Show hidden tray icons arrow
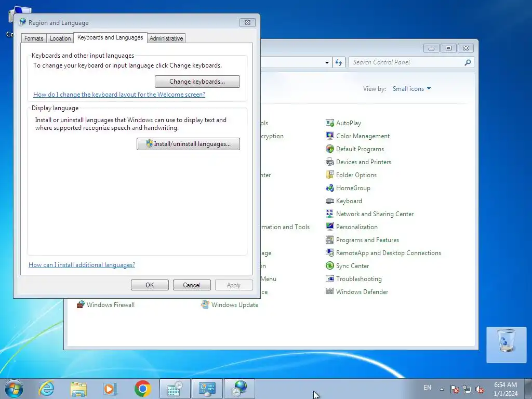The width and height of the screenshot is (532, 399). coord(442,389)
